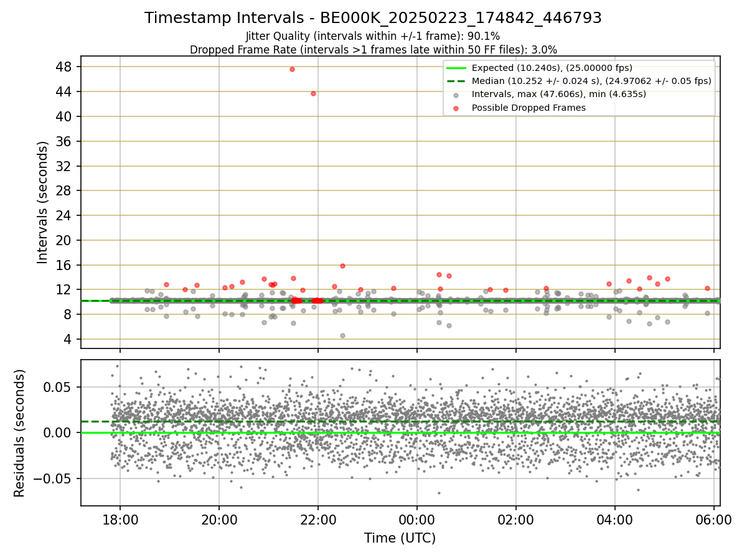Click legend entry 'Possible Dropped Frames'

tap(529, 108)
